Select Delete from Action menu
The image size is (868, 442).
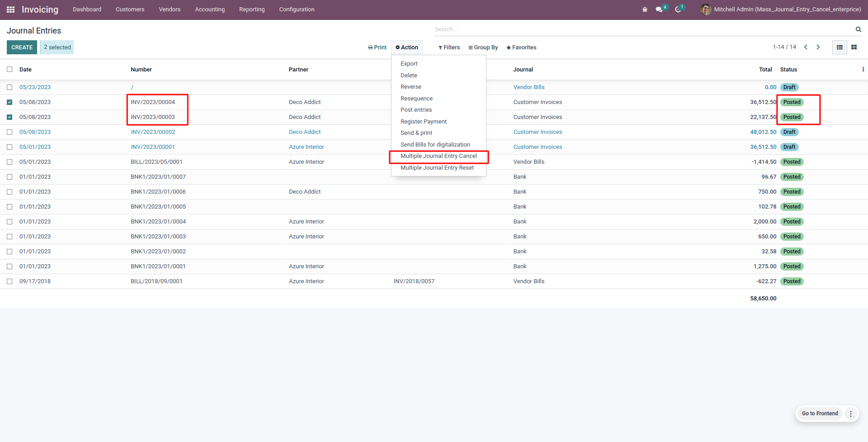coord(439,76)
